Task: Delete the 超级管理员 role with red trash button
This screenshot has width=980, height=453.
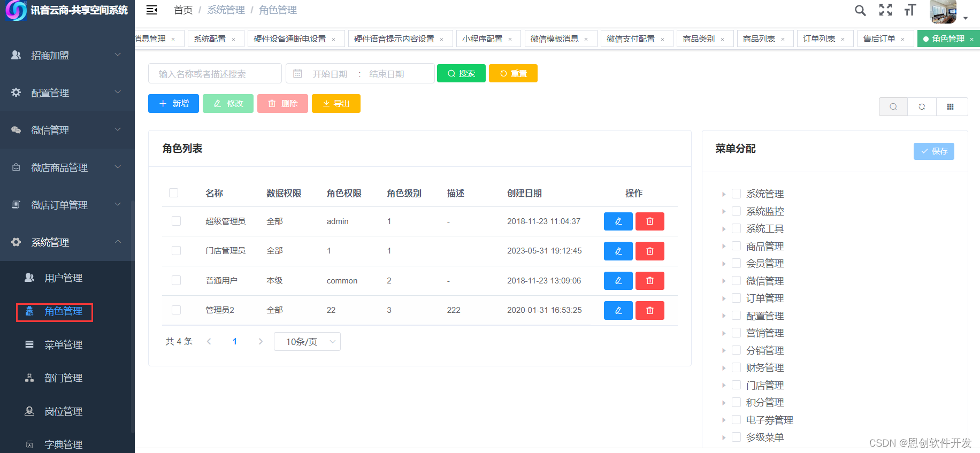Action: coord(650,221)
